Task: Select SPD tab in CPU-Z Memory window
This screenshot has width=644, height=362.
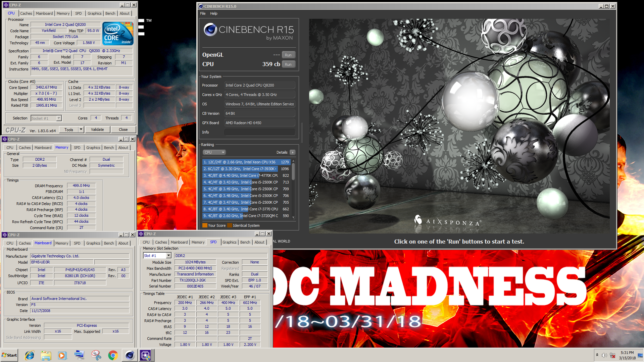Action: (77, 148)
